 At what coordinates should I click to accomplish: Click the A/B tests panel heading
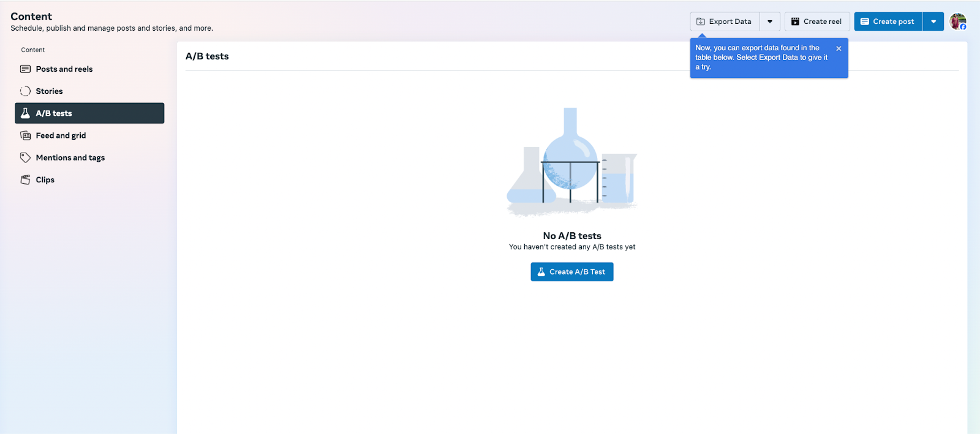coord(207,56)
